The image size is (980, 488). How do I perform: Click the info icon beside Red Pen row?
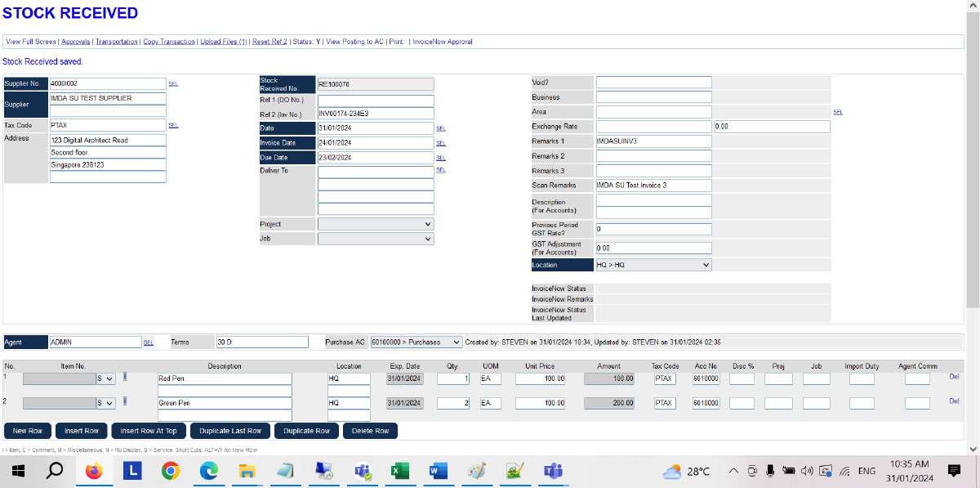click(x=125, y=377)
